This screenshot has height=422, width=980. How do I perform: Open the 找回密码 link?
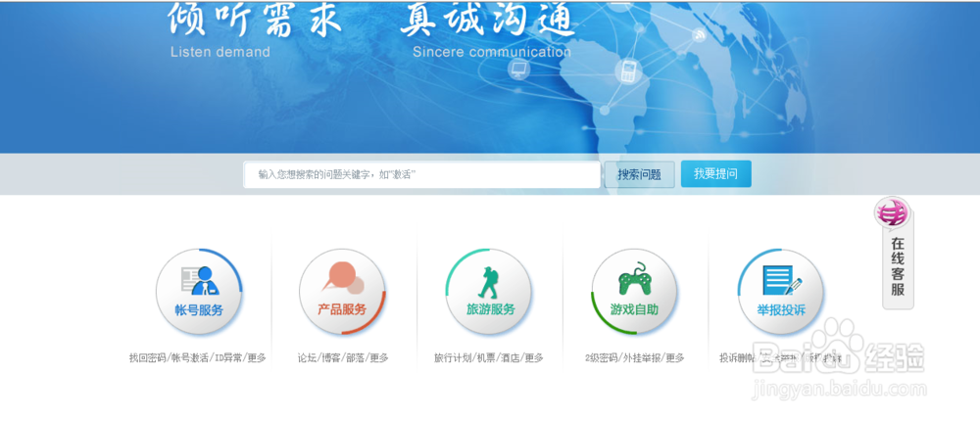148,358
